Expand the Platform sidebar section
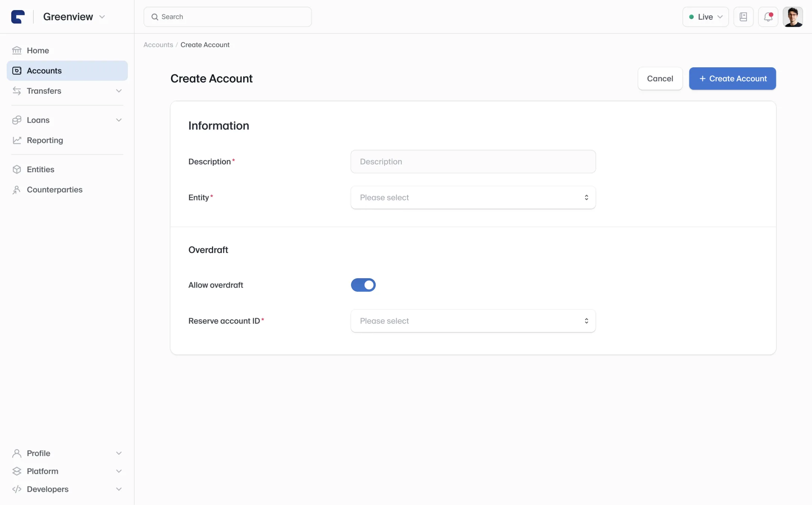This screenshot has width=812, height=505. 67,471
